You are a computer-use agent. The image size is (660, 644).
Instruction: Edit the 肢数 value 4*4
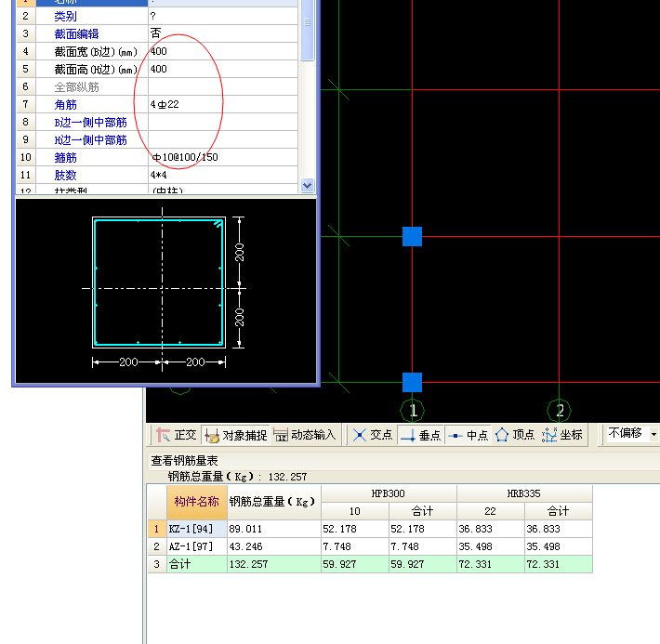click(x=223, y=175)
